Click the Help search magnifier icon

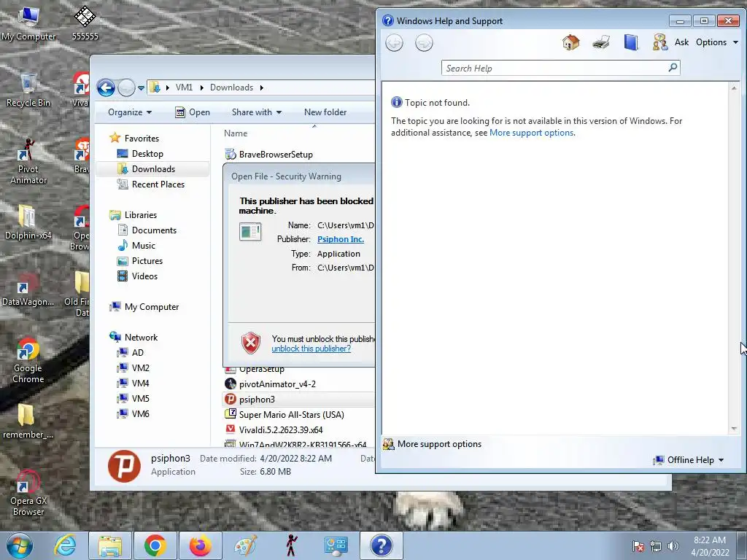click(673, 68)
